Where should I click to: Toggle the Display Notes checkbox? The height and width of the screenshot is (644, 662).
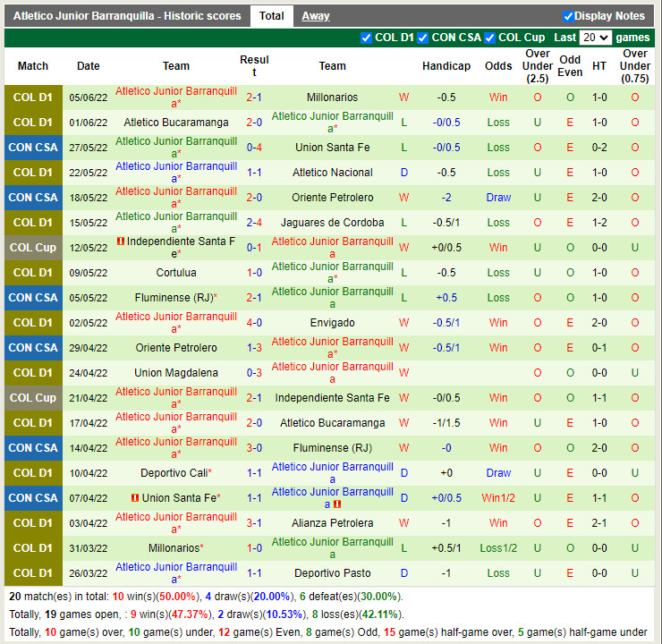568,16
